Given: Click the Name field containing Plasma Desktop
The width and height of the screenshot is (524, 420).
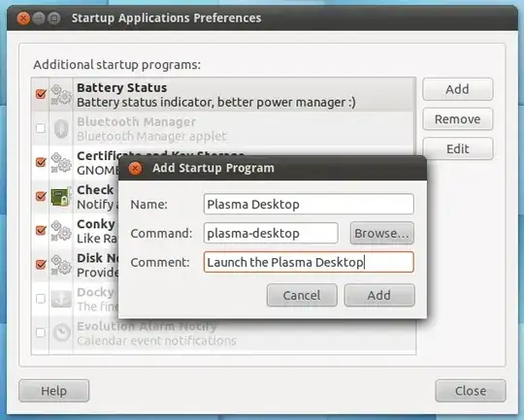Looking at the screenshot, I should [309, 204].
